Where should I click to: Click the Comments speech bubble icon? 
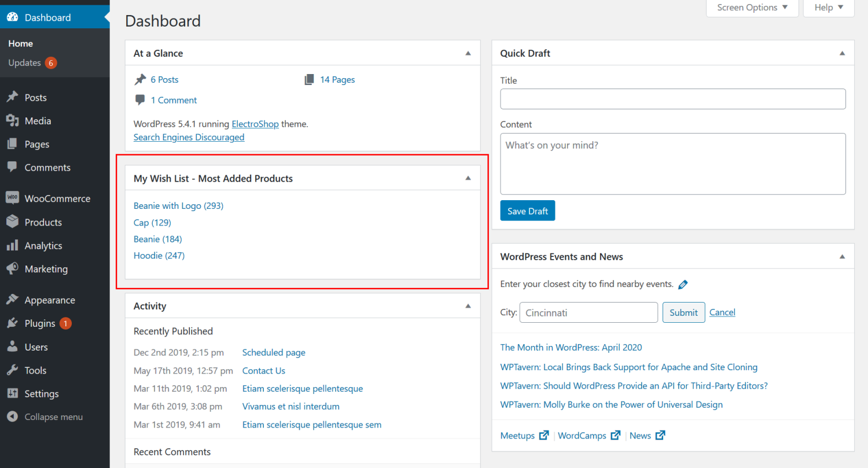[13, 167]
